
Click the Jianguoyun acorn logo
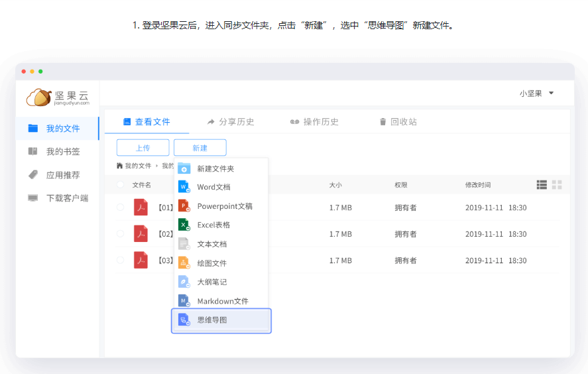[39, 97]
